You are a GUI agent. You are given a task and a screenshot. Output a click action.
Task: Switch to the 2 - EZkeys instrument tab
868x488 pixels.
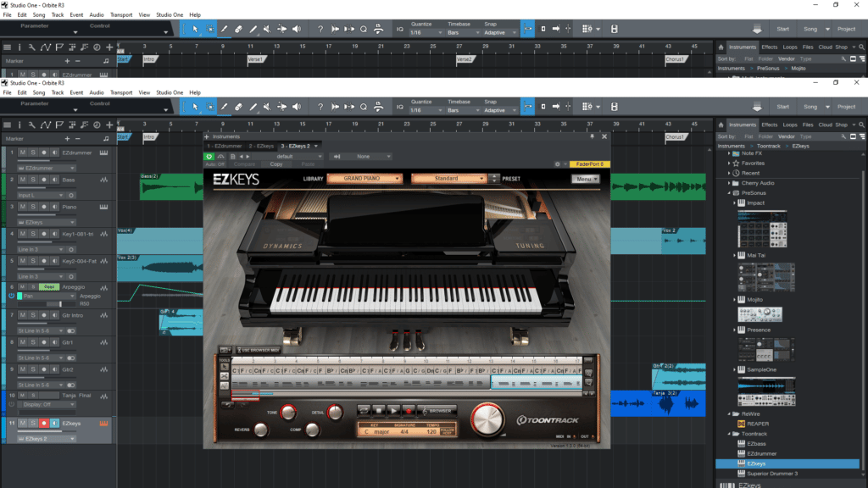261,146
